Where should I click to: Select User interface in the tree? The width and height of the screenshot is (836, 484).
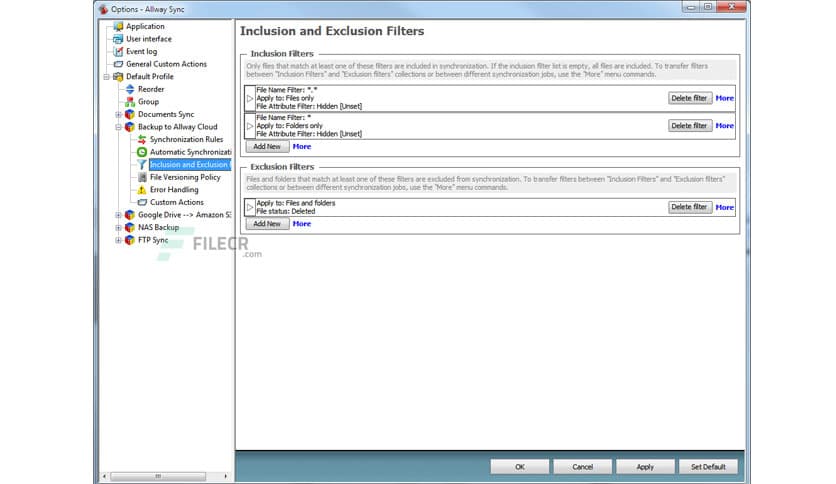coord(149,39)
